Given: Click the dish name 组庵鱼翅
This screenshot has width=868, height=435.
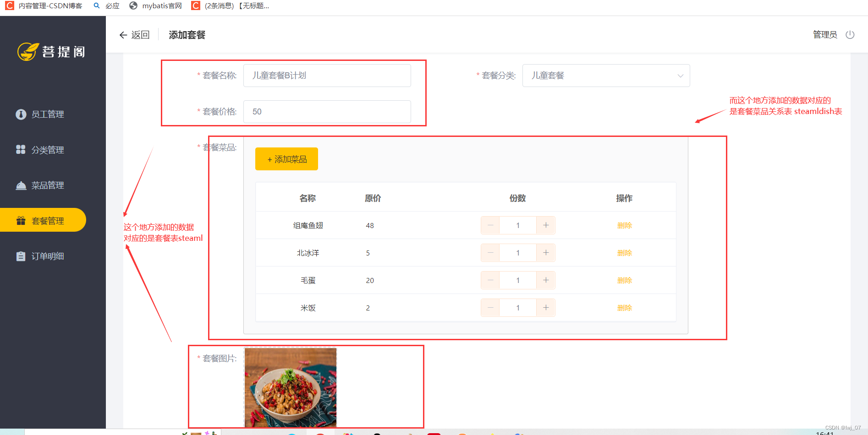Looking at the screenshot, I should pyautogui.click(x=308, y=225).
